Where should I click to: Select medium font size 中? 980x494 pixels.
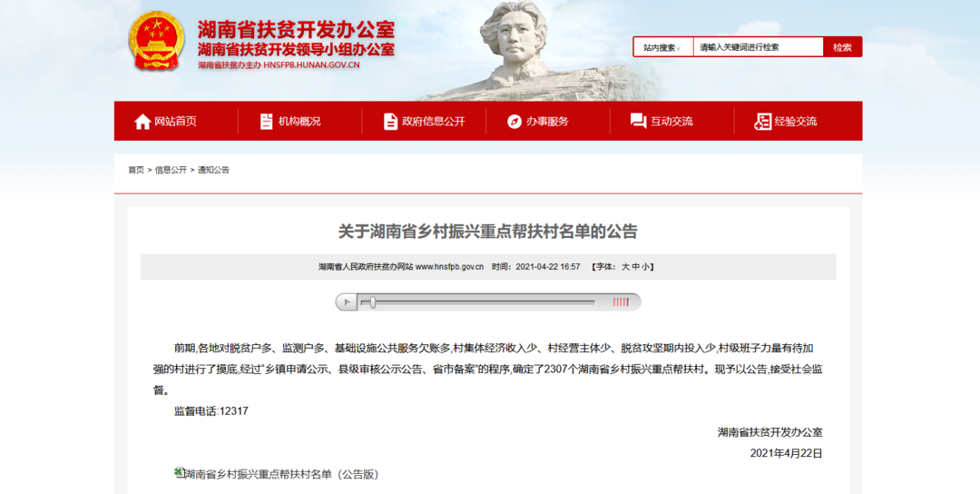(x=635, y=267)
